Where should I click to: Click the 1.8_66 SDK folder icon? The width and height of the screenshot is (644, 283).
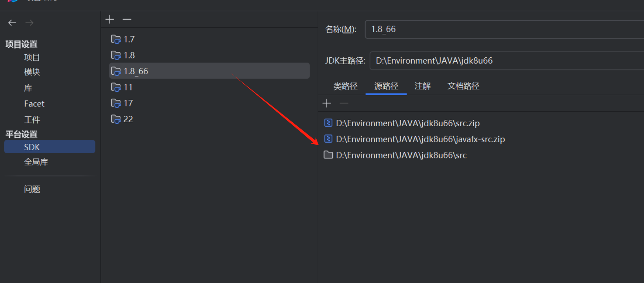coord(116,71)
